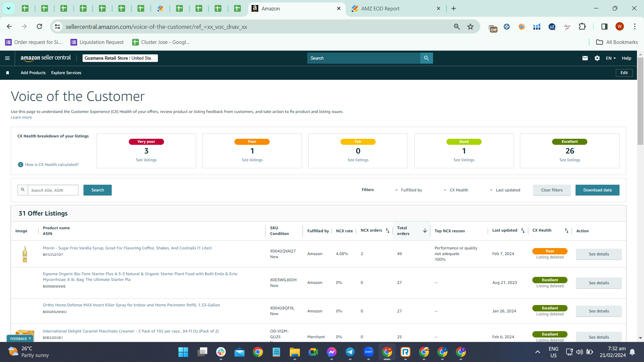Click the Edit button in the navbar

[x=624, y=73]
